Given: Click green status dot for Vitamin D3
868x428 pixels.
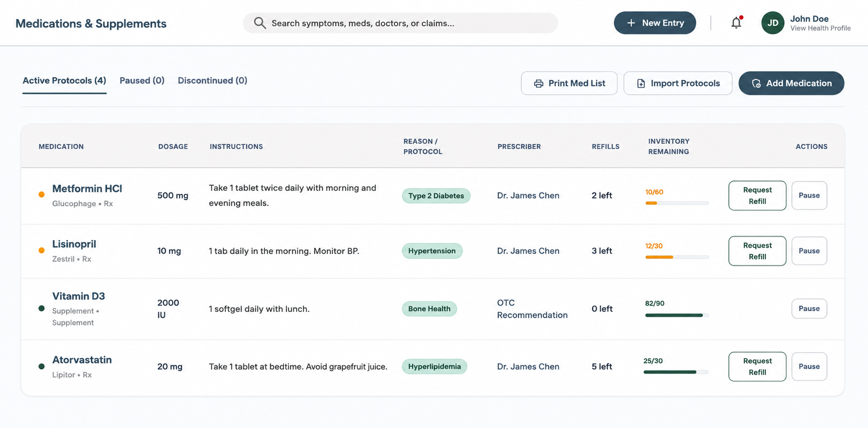Looking at the screenshot, I should coord(42,308).
